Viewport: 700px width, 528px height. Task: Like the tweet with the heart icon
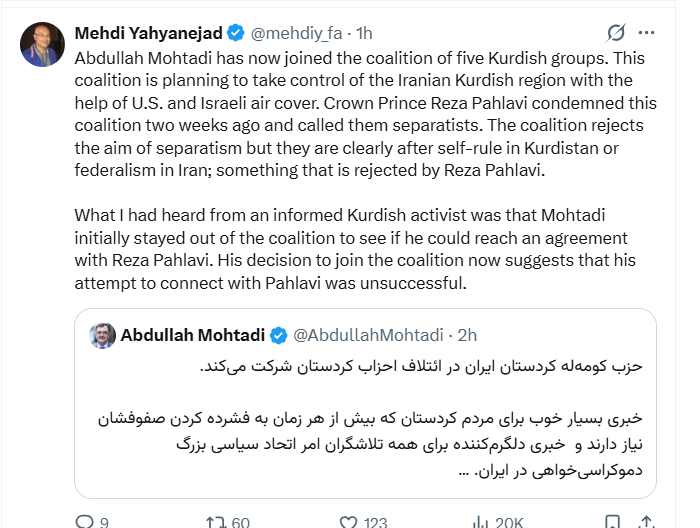pos(347,521)
